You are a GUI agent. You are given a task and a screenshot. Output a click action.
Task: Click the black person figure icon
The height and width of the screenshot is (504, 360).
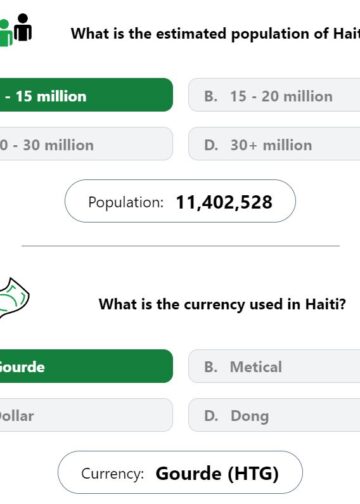23,27
